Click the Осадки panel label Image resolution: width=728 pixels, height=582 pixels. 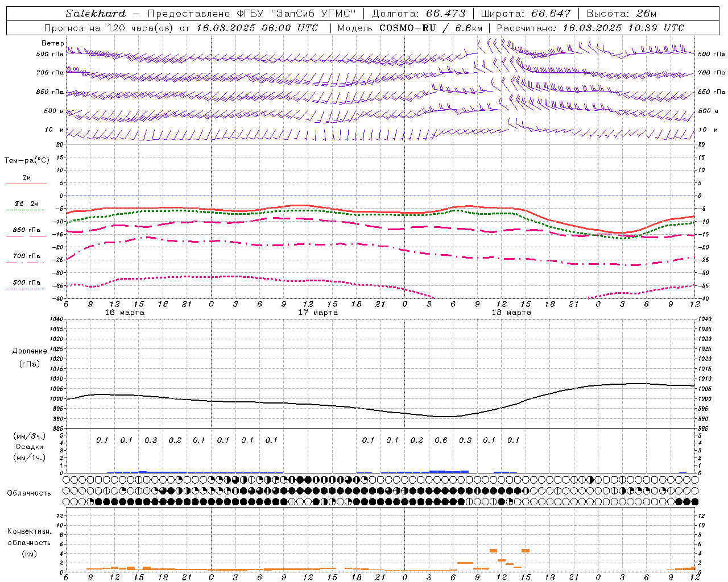(x=30, y=447)
